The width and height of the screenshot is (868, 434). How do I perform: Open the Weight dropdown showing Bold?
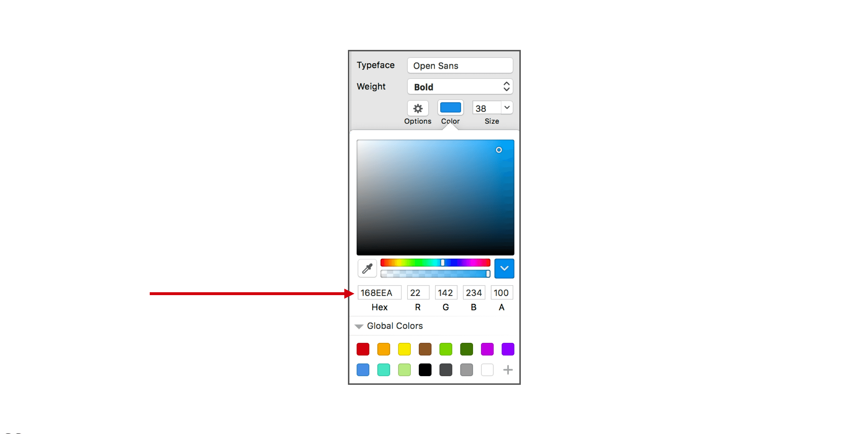(460, 87)
